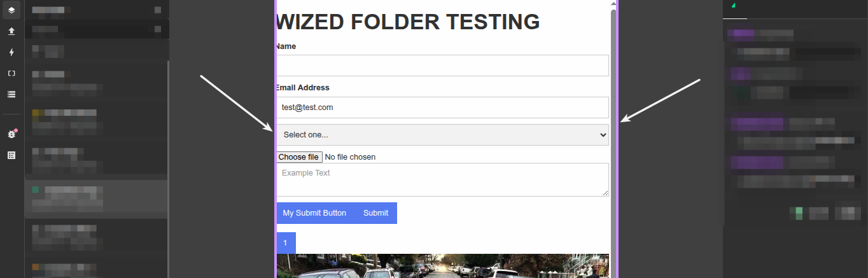Open the "Select one..." dropdown
This screenshot has height=278, width=868.
[x=442, y=135]
